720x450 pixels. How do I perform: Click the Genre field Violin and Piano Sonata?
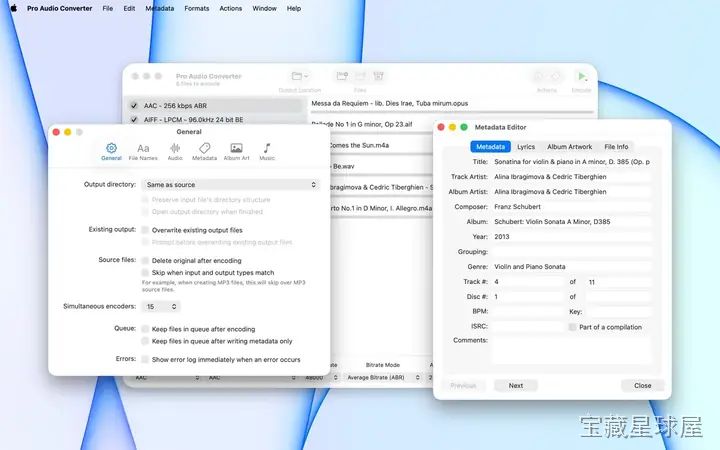point(572,266)
